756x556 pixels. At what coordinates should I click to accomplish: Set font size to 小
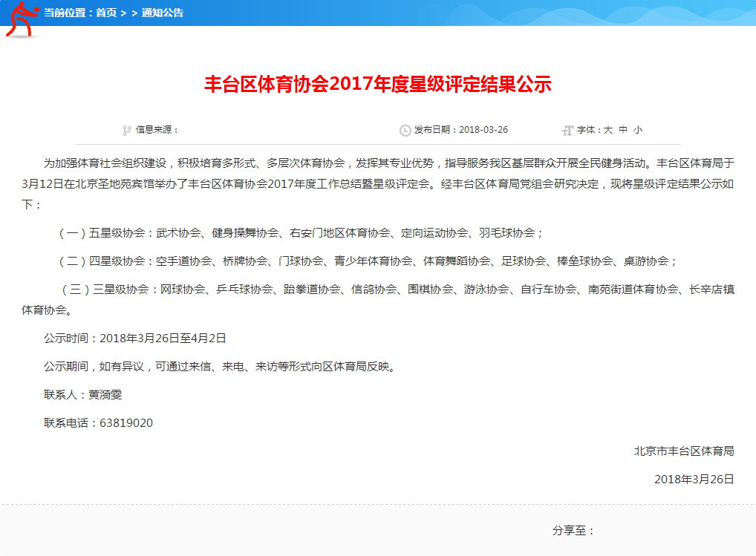point(638,130)
